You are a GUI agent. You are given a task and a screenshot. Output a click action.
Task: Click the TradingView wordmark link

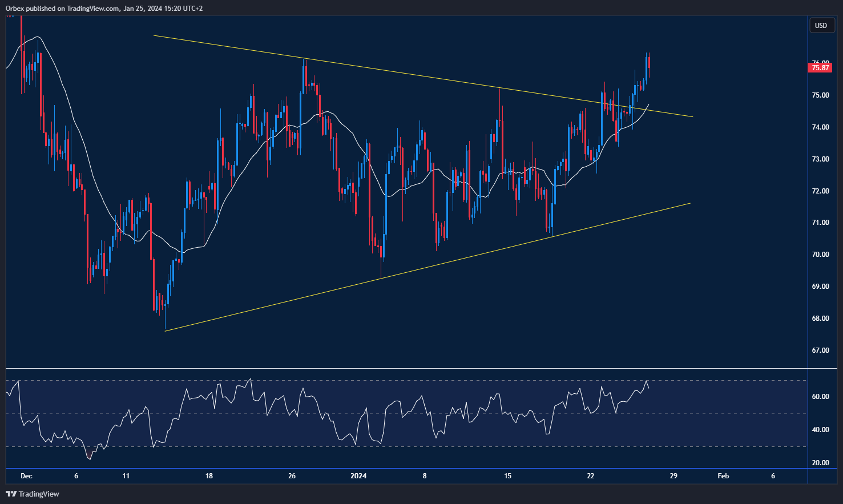[x=38, y=494]
